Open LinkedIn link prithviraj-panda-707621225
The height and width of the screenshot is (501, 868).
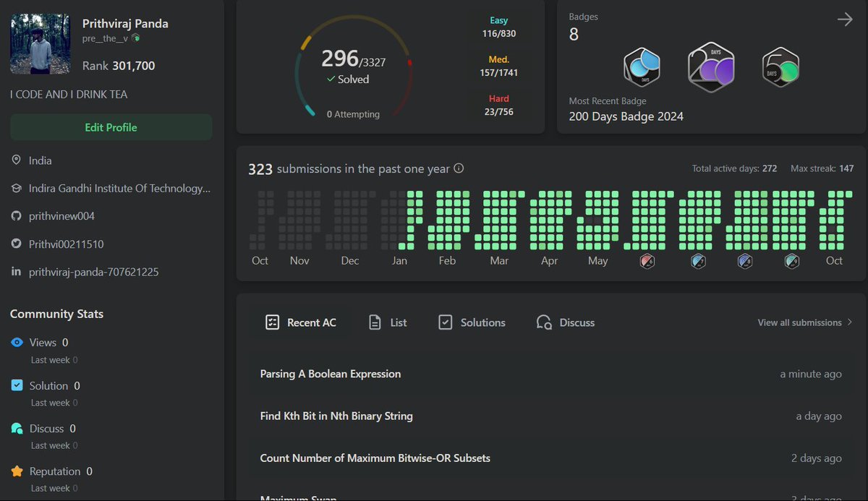[93, 272]
